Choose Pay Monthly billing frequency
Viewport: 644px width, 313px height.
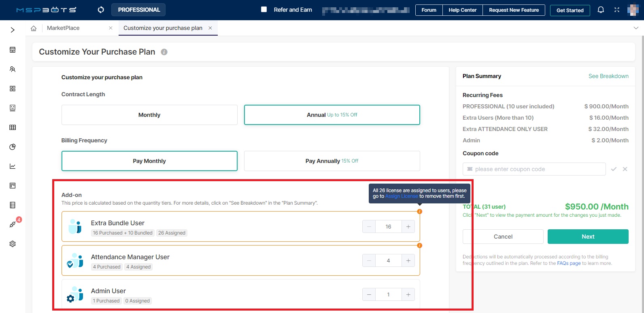pos(149,161)
